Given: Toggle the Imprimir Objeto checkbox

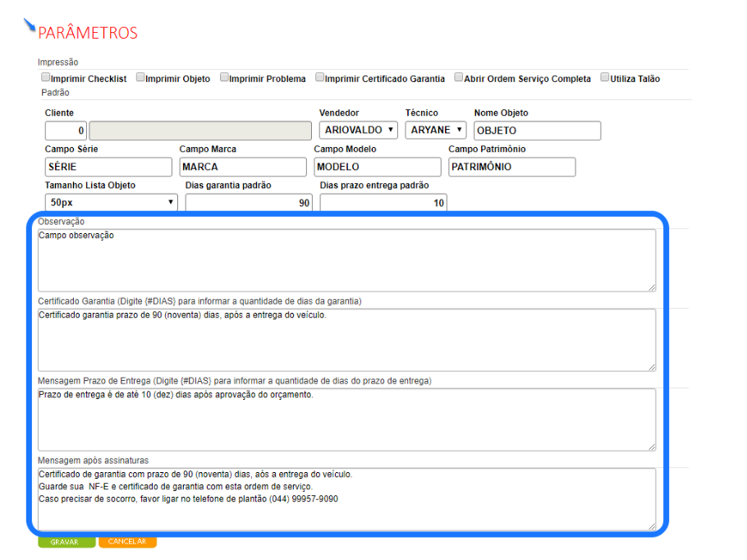Looking at the screenshot, I should pos(140,78).
